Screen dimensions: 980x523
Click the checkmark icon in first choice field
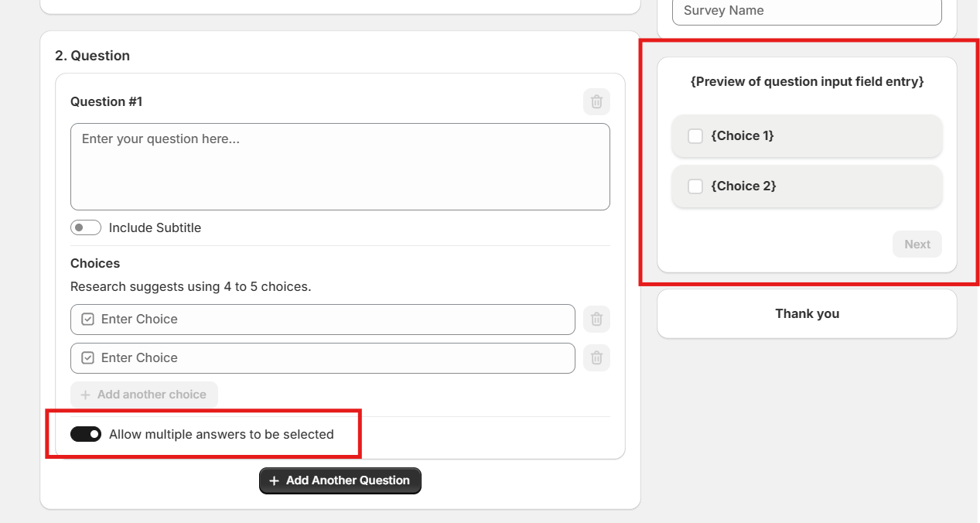point(87,319)
